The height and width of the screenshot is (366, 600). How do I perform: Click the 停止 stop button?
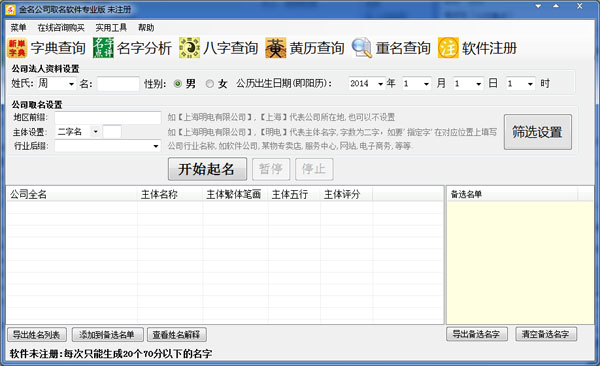point(314,169)
